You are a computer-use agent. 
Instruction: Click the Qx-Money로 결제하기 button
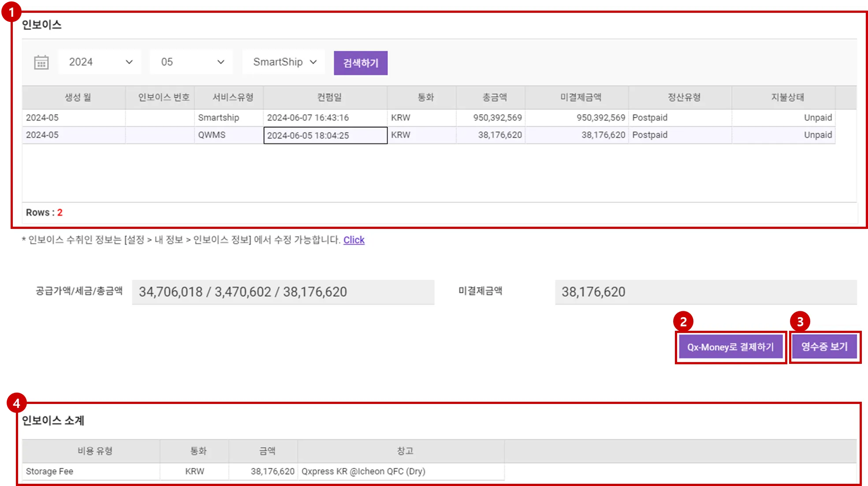(730, 347)
